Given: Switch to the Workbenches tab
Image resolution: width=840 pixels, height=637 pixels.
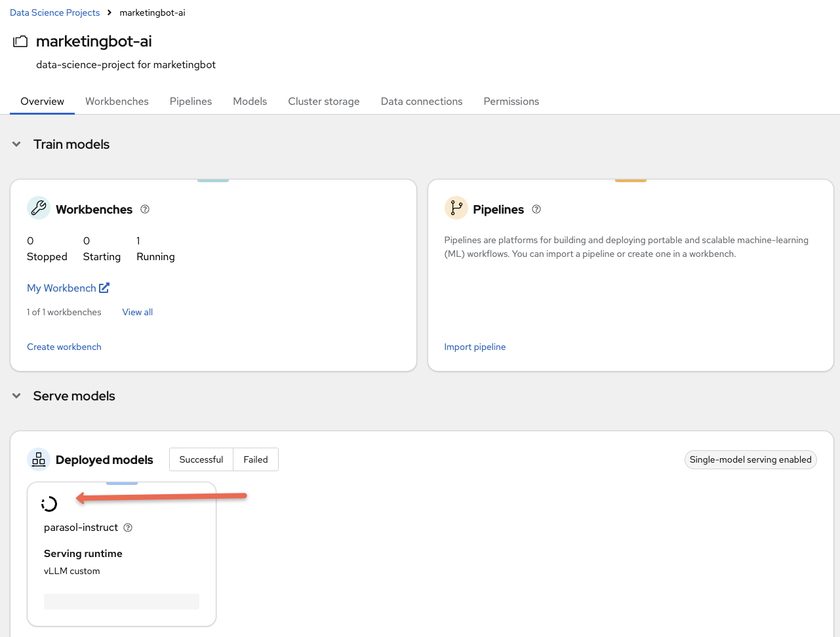Looking at the screenshot, I should pos(117,101).
